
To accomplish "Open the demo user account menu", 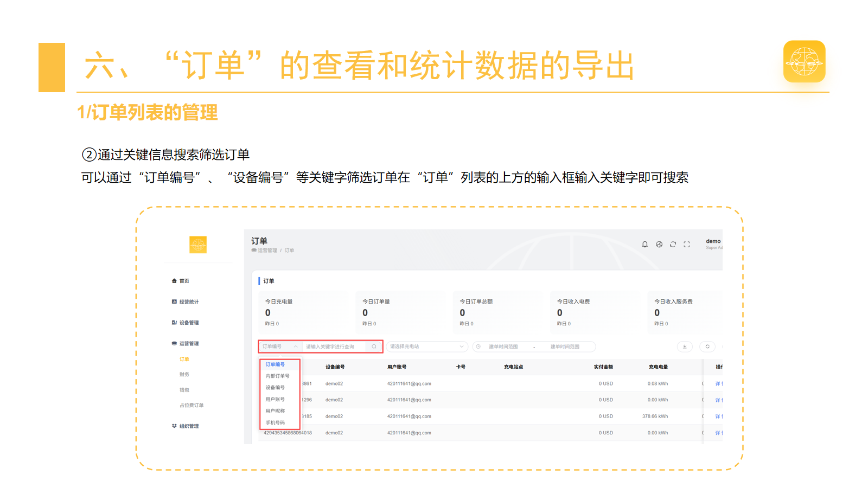I will point(713,244).
